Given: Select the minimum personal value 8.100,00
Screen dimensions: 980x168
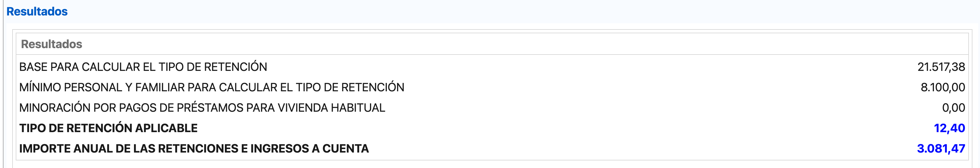Looking at the screenshot, I should click(x=943, y=87).
